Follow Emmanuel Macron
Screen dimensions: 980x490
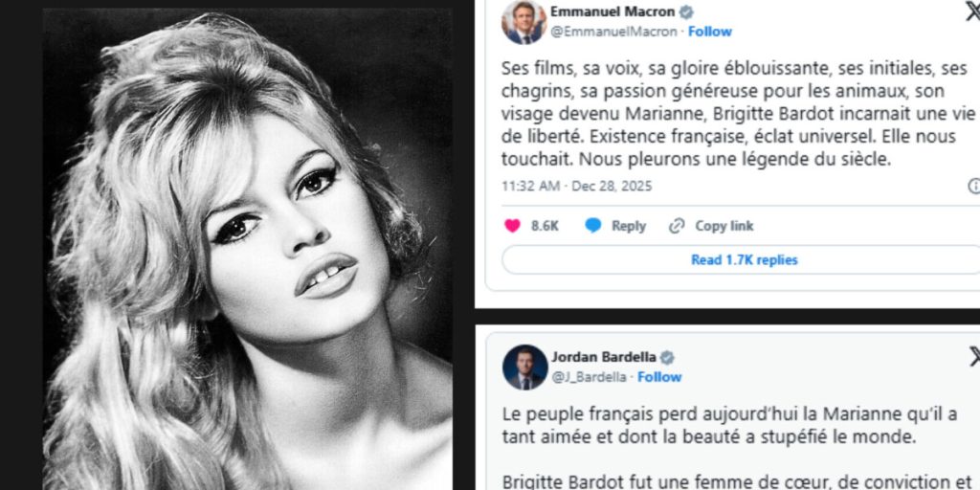click(709, 32)
